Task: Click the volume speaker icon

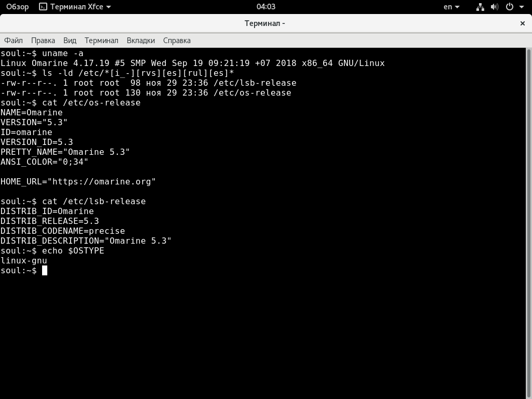Action: coord(495,7)
